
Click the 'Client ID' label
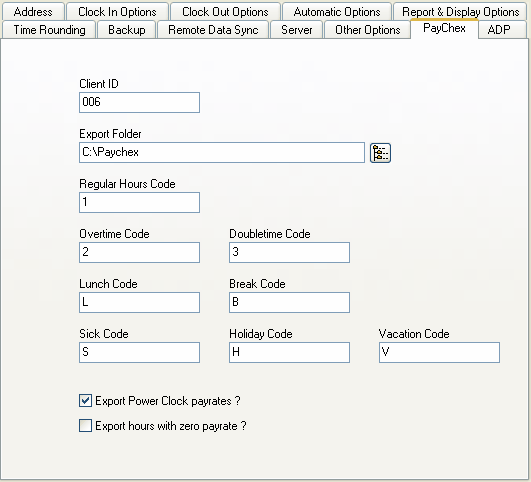point(99,84)
